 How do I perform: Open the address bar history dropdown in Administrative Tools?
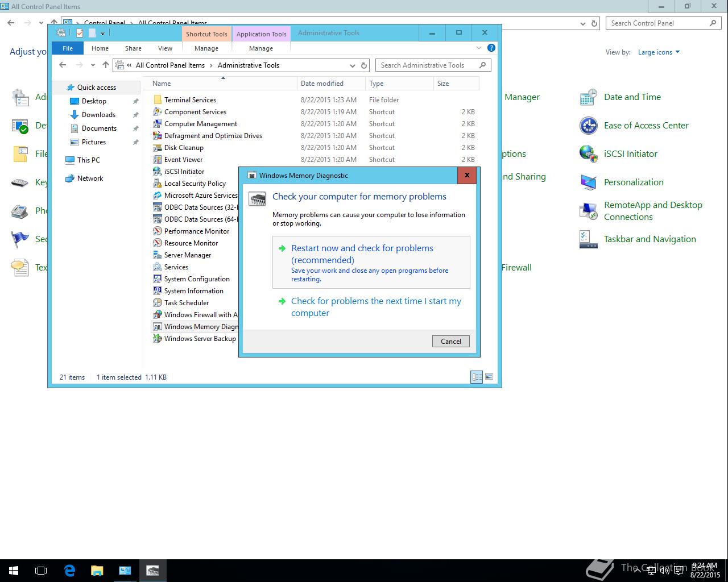coord(353,65)
